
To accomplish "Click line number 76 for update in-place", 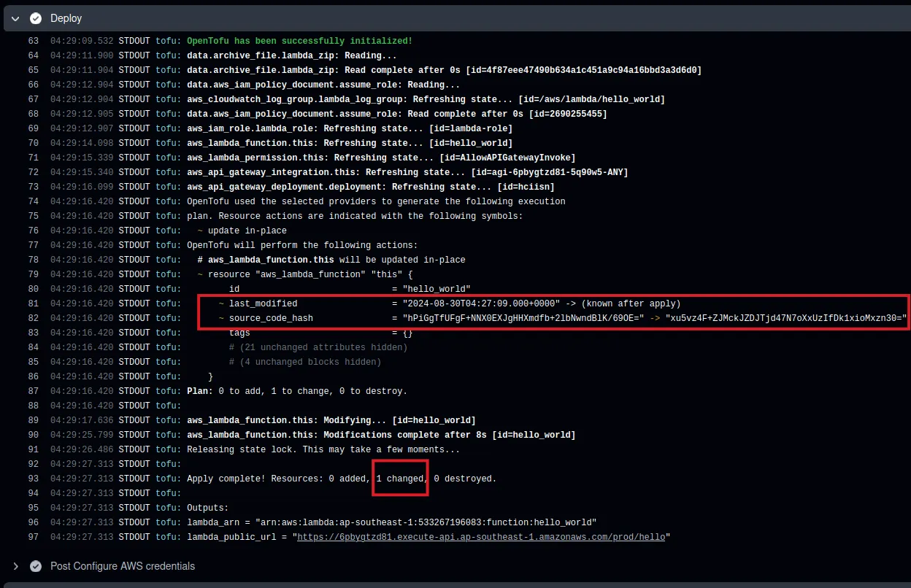I will tap(33, 231).
